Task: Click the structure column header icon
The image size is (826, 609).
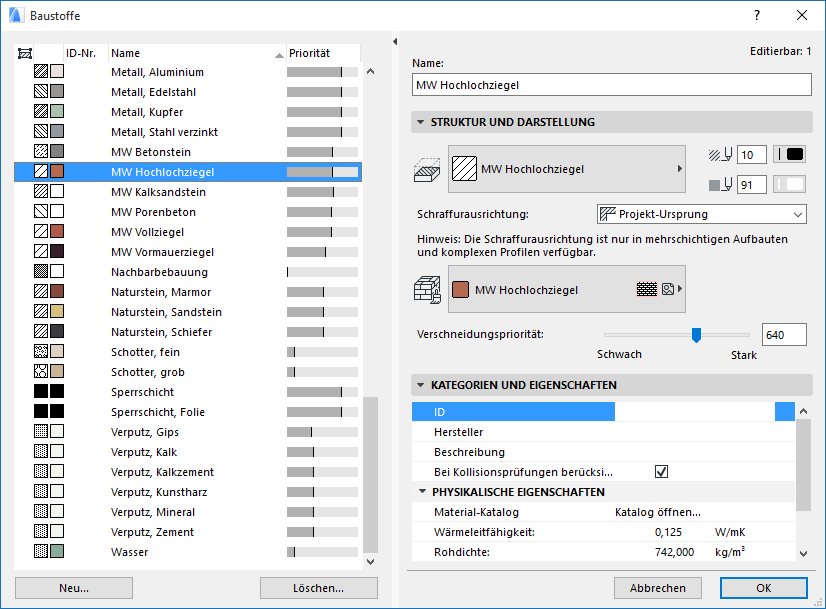Action: click(25, 53)
